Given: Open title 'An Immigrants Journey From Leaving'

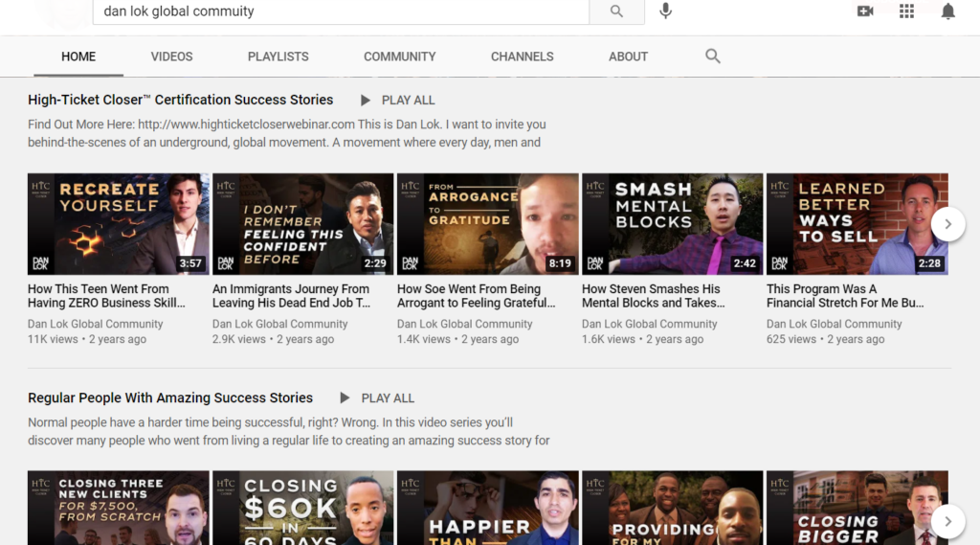Looking at the screenshot, I should click(x=291, y=296).
